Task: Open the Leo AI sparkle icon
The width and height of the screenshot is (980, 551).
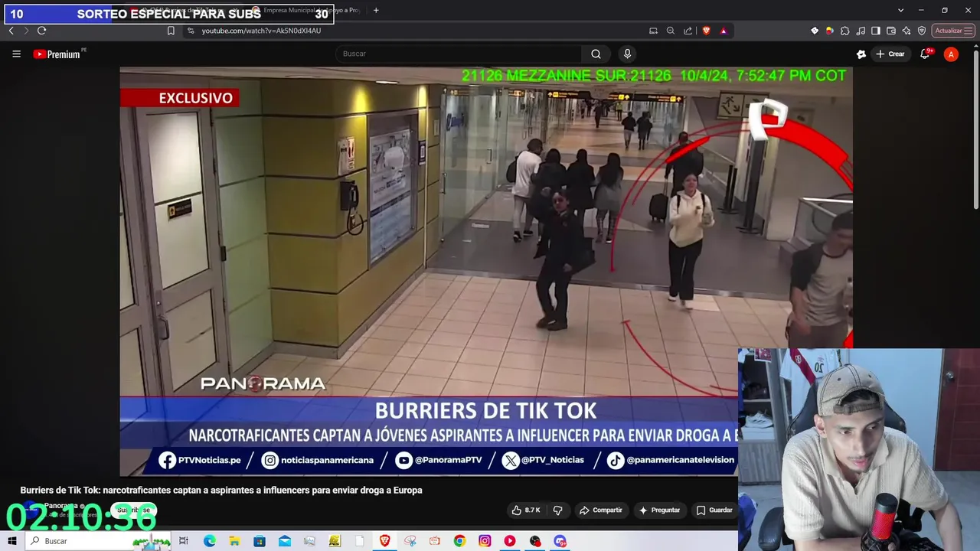Action: coord(906,31)
